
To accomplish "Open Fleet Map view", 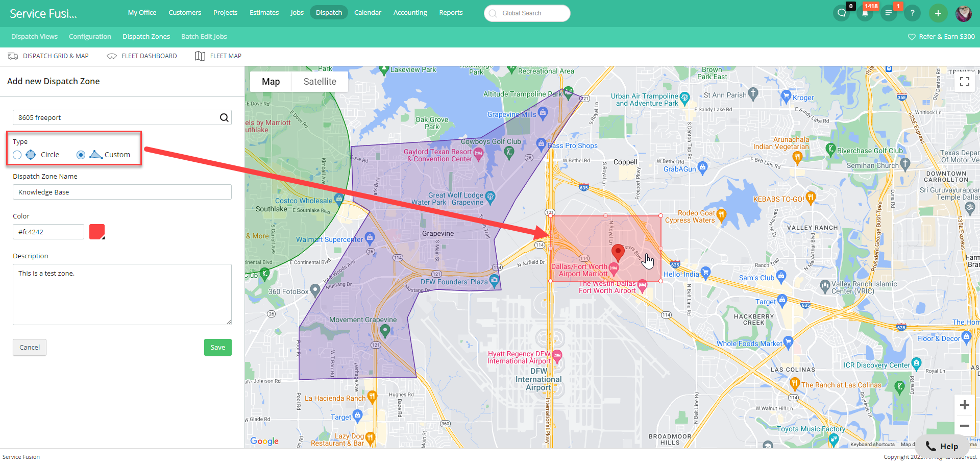I will 218,56.
